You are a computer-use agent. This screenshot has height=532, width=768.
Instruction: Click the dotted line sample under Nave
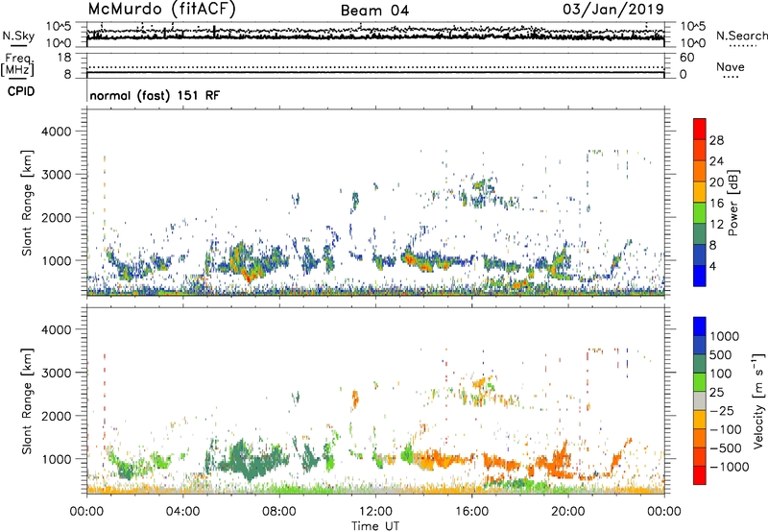point(731,77)
